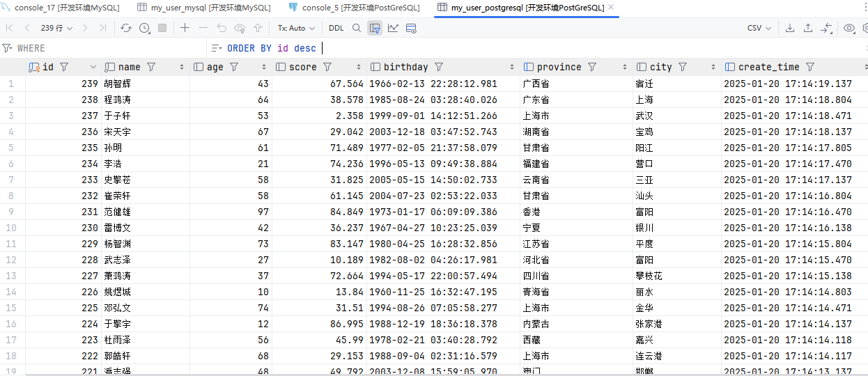
Task: Open the 239 rows page size dropdown
Action: point(56,28)
